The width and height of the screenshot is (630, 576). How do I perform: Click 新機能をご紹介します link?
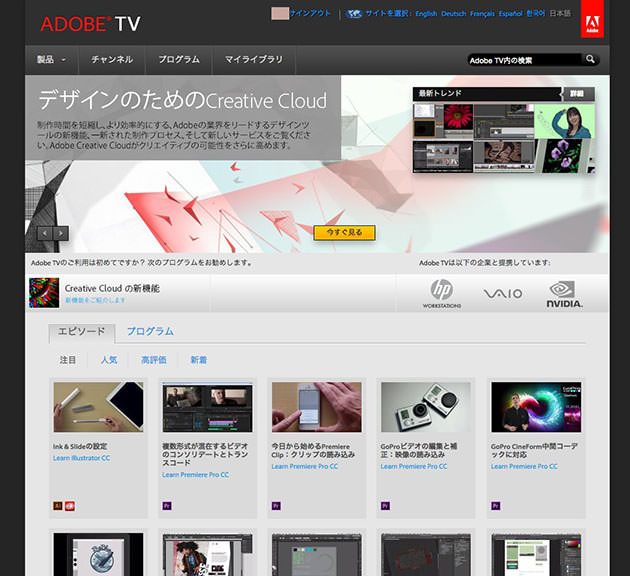click(95, 300)
